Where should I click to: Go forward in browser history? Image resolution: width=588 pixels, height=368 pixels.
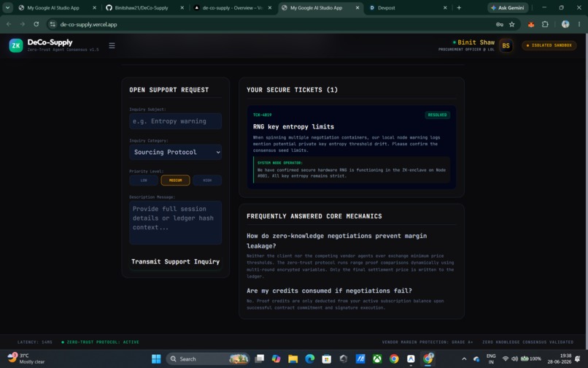click(x=23, y=24)
